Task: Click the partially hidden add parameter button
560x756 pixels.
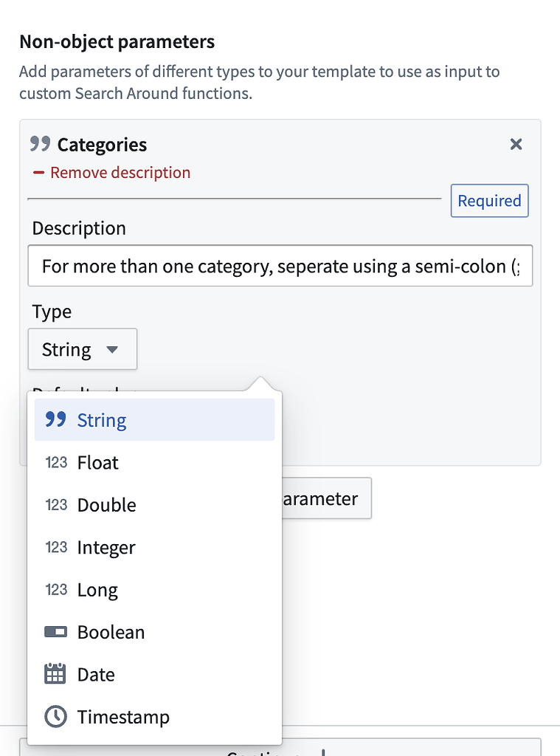Action: coord(326,499)
